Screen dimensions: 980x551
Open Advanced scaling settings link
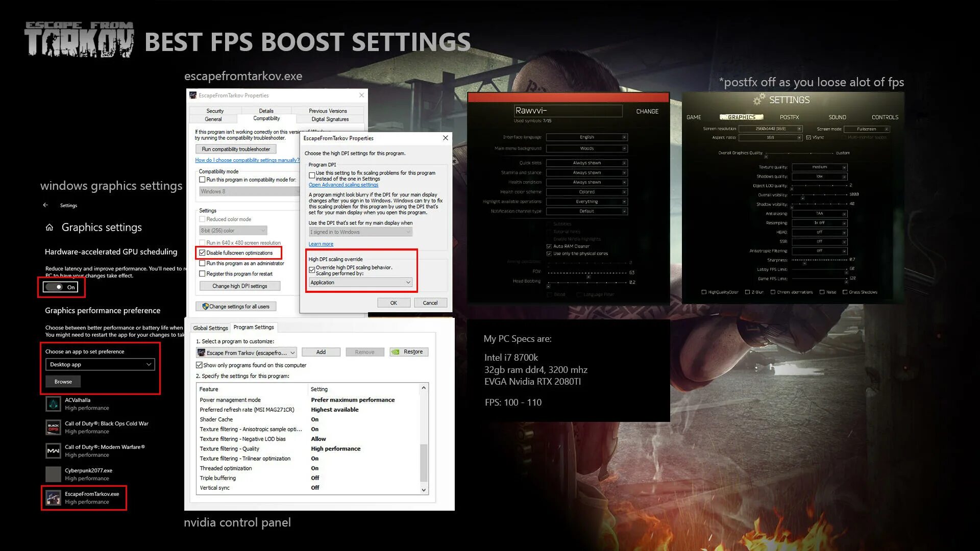click(344, 185)
